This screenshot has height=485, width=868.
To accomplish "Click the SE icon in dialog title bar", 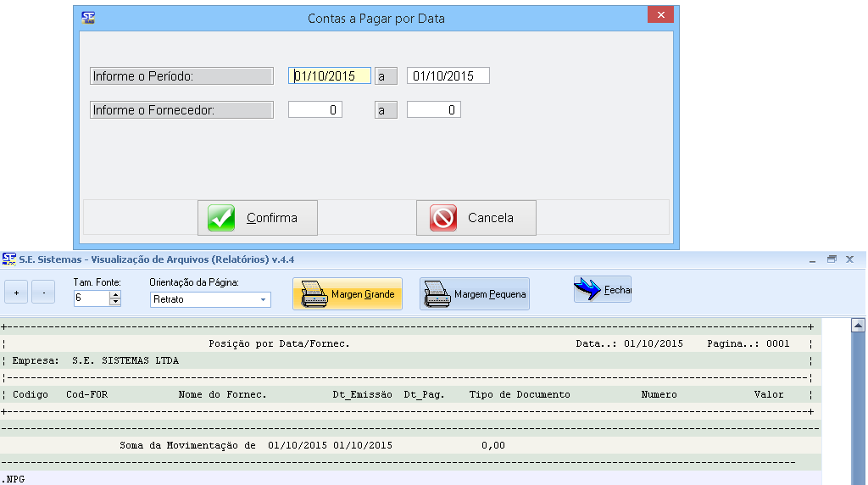I will [x=88, y=17].
